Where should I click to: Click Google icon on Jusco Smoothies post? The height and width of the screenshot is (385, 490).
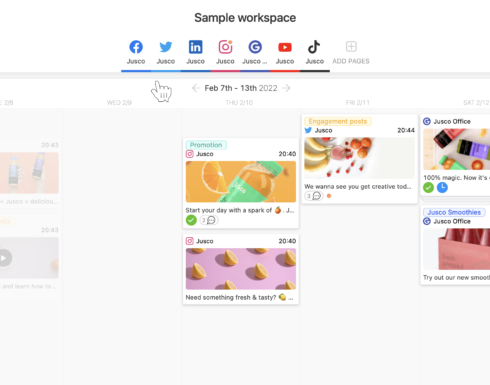tap(427, 221)
